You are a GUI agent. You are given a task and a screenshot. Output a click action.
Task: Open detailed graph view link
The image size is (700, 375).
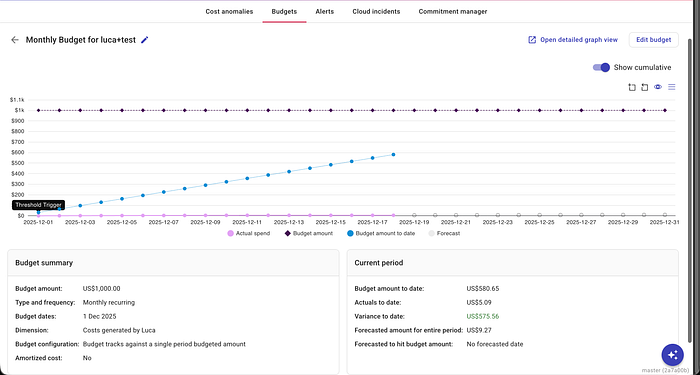click(579, 40)
